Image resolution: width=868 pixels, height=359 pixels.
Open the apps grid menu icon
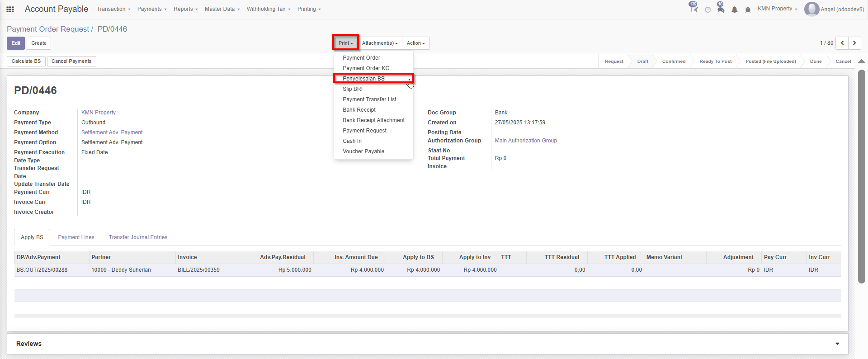click(10, 9)
